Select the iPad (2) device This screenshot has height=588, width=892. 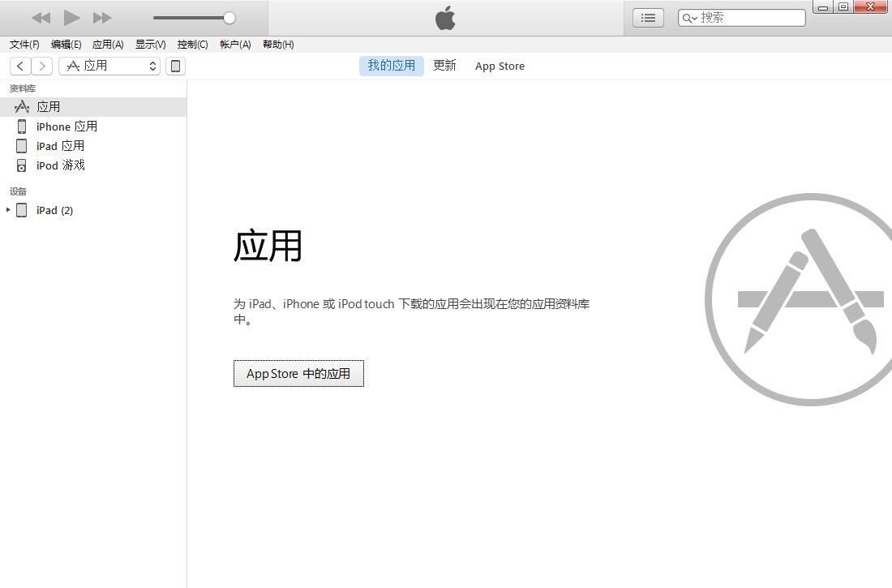93,210
